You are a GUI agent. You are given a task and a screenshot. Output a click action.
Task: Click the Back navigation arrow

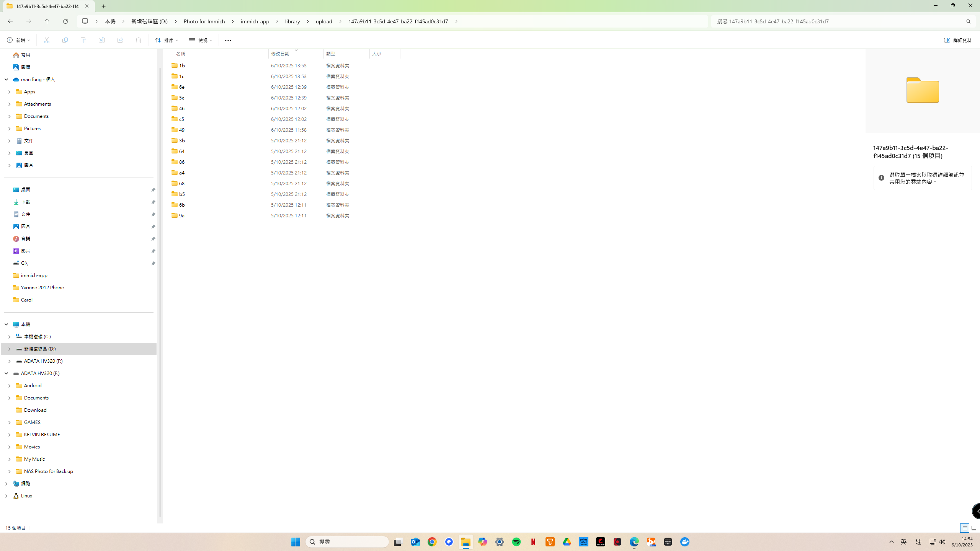tap(10, 21)
